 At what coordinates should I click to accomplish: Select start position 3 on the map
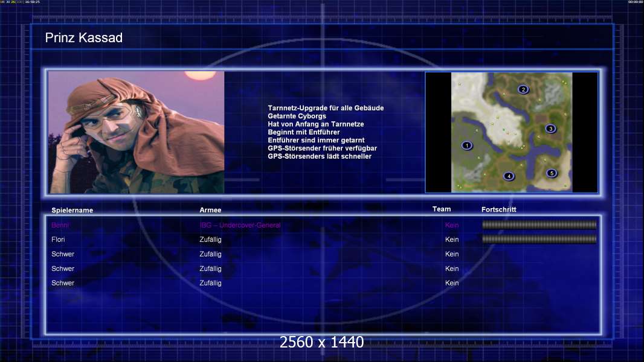550,129
